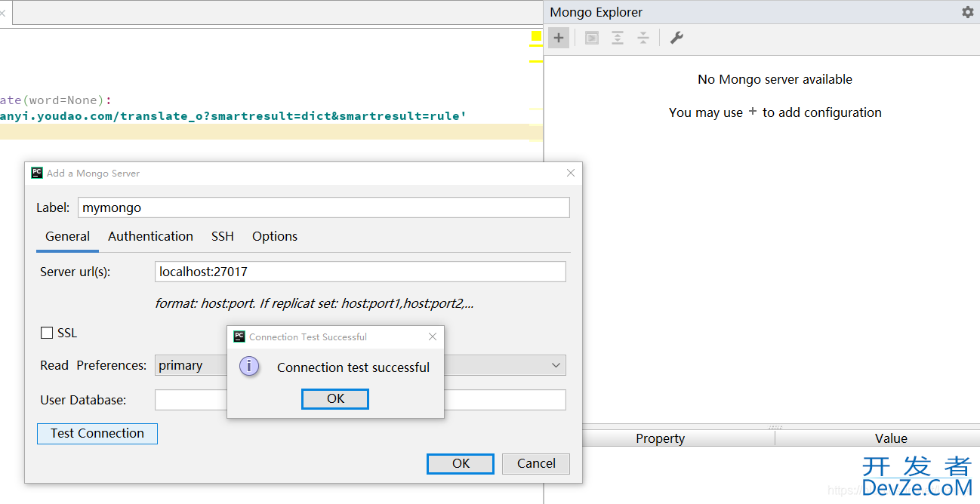Click the Property column header
The image size is (980, 504).
[660, 438]
